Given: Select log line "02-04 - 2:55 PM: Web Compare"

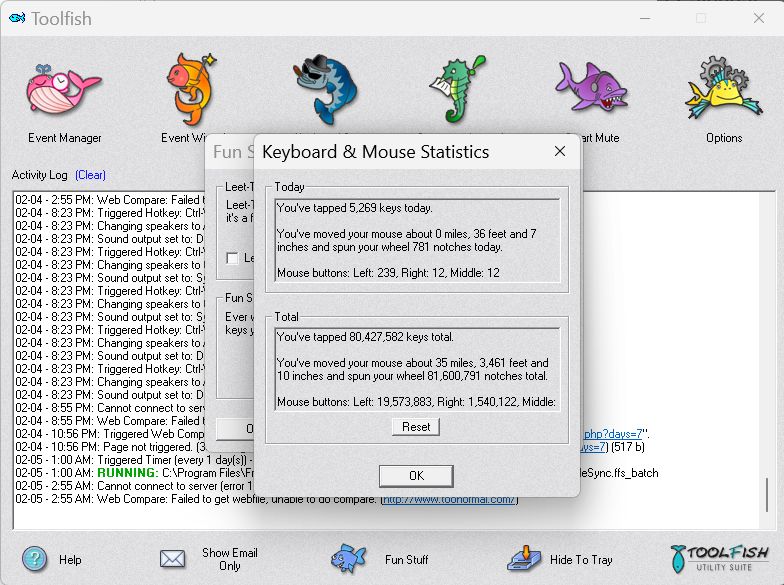Looking at the screenshot, I should point(110,200).
